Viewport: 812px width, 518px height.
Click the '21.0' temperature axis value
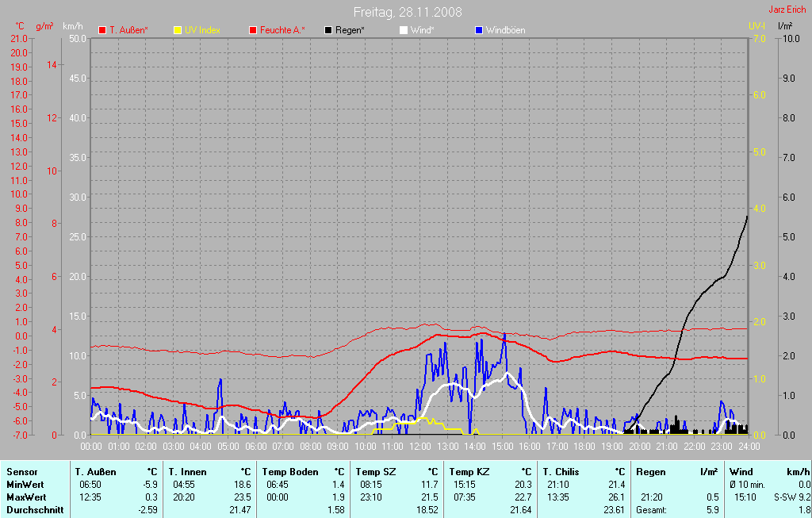pos(19,39)
